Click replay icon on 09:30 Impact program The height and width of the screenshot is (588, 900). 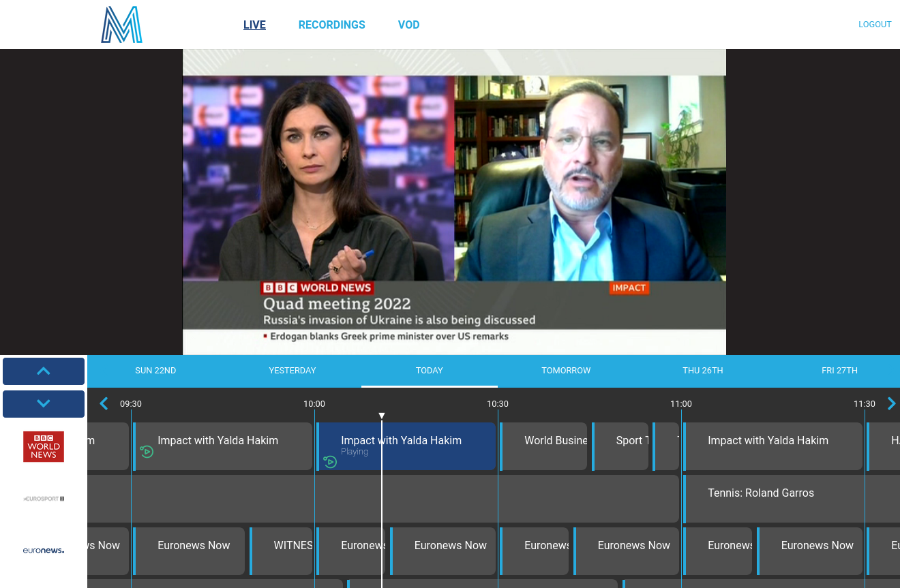pos(147,451)
